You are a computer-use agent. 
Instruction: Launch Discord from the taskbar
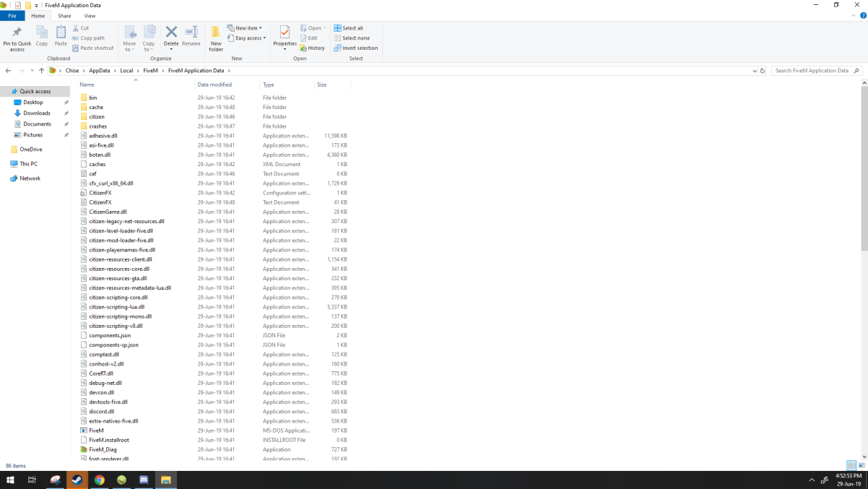coord(144,480)
